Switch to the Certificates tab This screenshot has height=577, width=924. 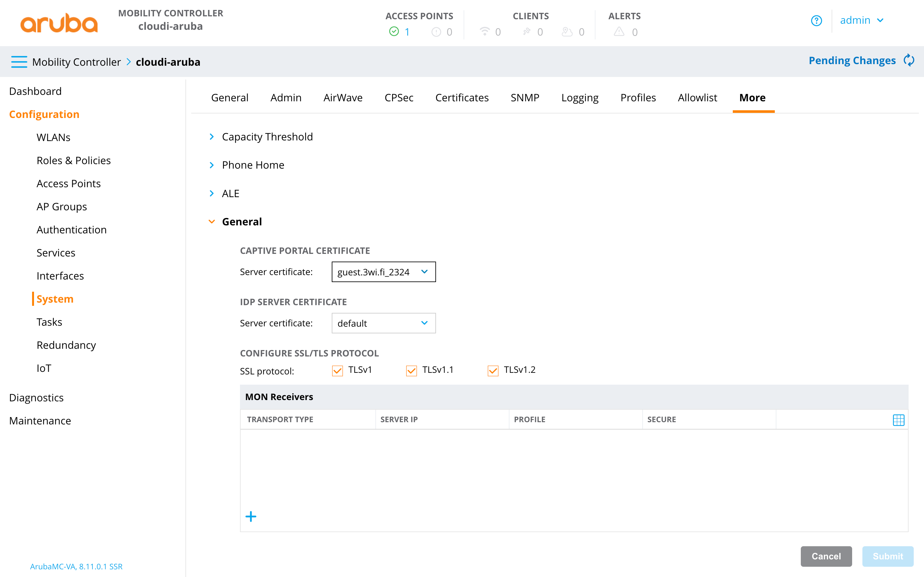462,98
